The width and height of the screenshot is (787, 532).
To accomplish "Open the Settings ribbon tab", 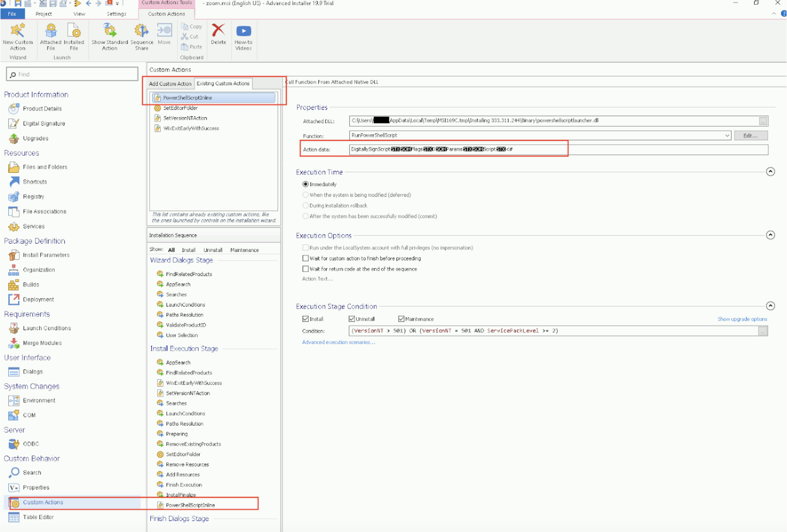I will [116, 14].
